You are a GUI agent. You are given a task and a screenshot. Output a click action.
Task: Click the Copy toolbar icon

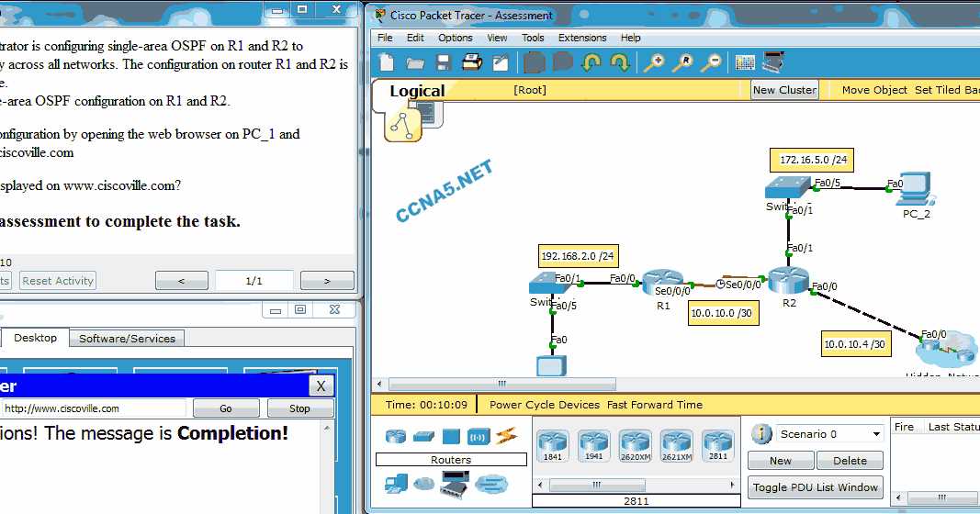534,62
